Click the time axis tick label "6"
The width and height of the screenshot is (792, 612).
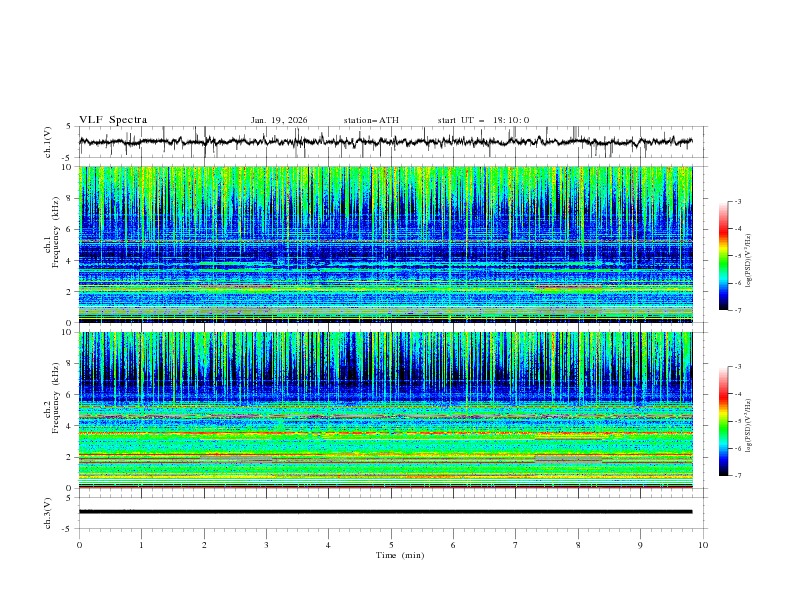(453, 545)
